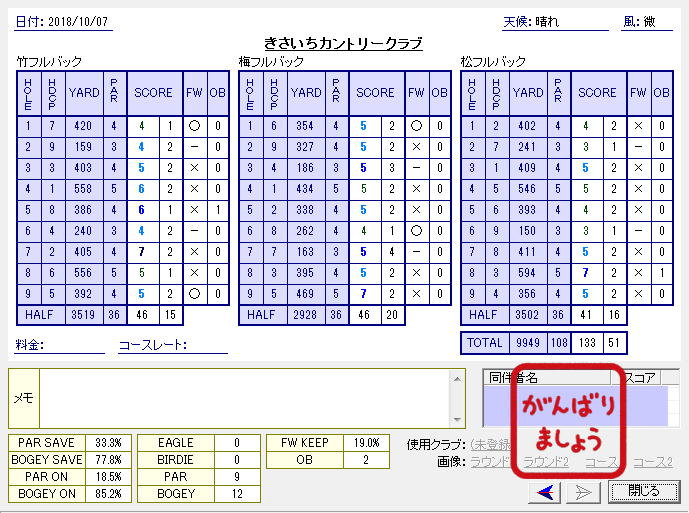689x513 pixels.
Task: Open the コース2 image link
Action: click(653, 462)
